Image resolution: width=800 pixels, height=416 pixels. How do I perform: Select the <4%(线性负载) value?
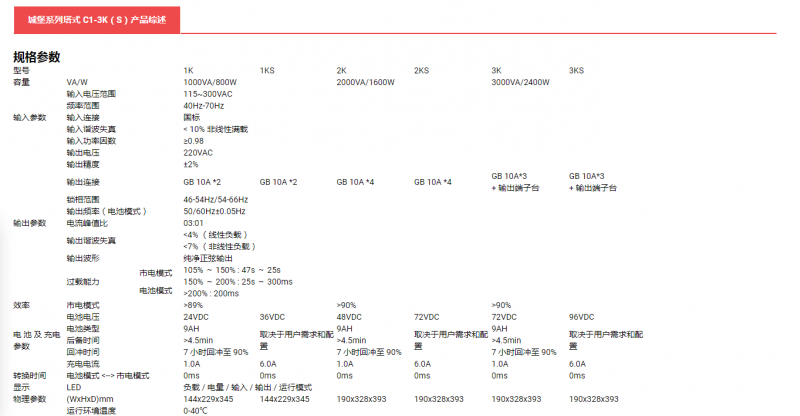click(215, 235)
